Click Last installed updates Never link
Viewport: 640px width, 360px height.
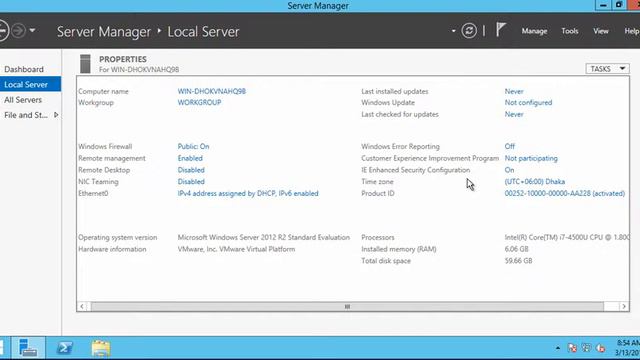(514, 91)
